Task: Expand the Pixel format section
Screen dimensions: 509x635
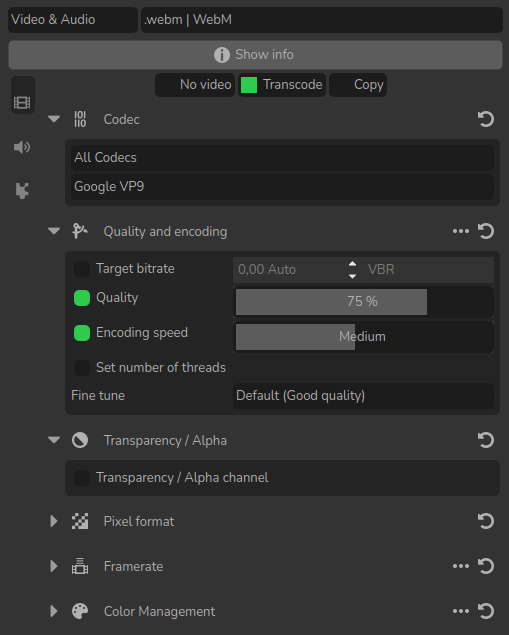Action: (53, 521)
